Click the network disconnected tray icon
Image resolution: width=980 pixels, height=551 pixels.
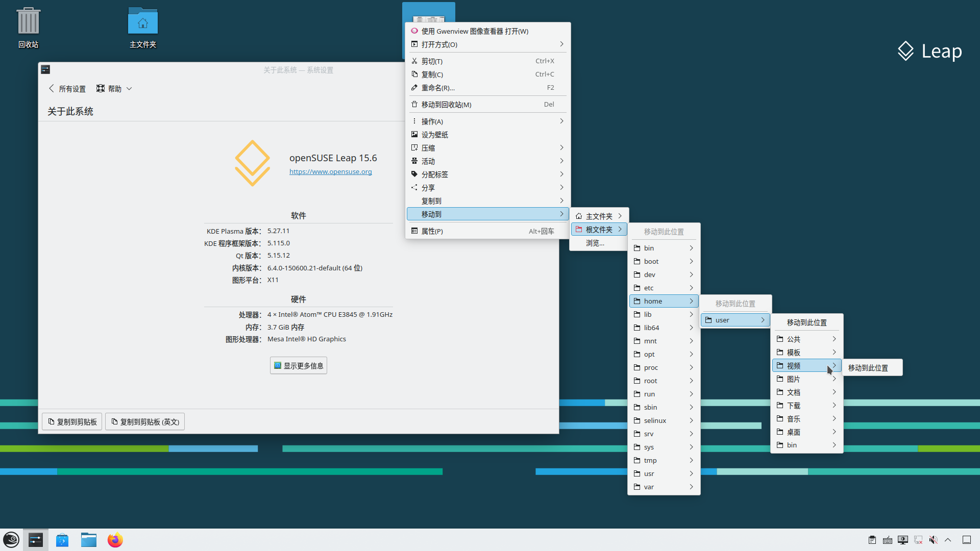tap(918, 540)
